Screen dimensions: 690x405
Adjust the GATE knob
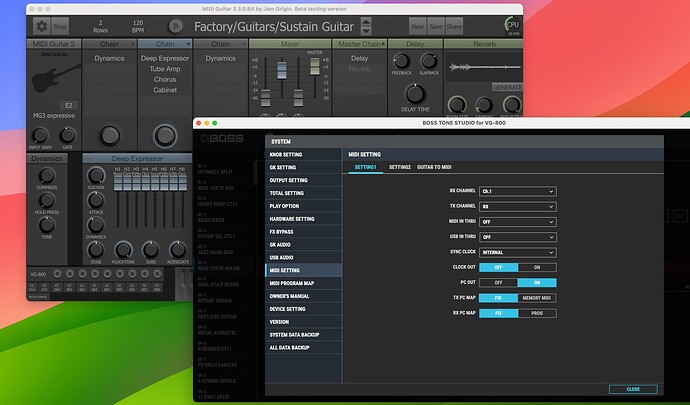point(67,135)
